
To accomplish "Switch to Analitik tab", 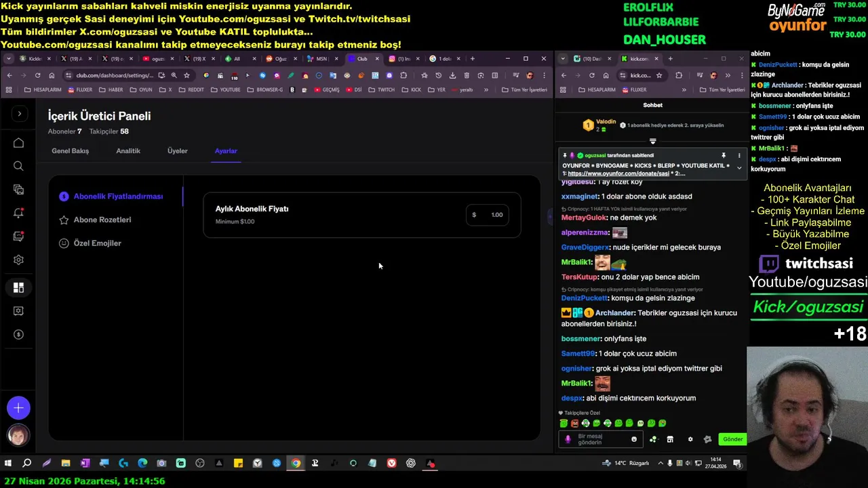I will coord(128,151).
